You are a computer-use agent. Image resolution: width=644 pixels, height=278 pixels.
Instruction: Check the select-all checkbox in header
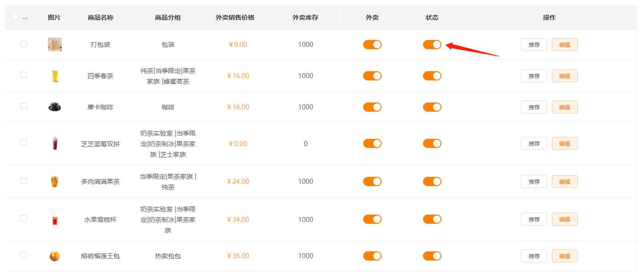point(15,17)
